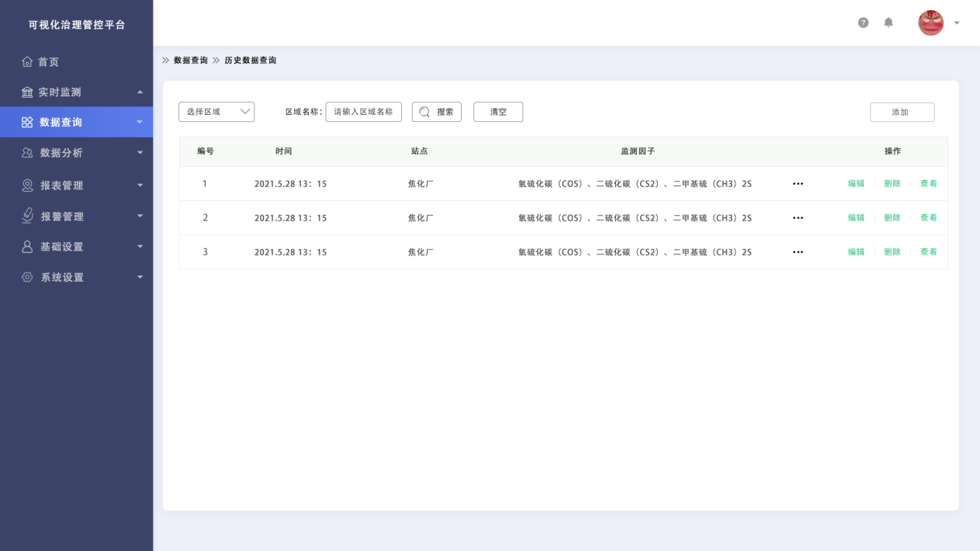Expand the 基础设置 menu arrow

coord(140,247)
